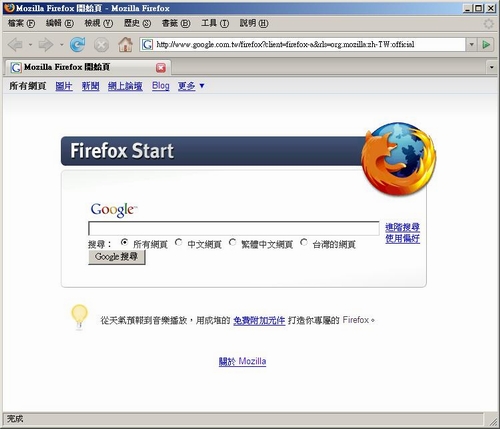
Task: Open the list all tabs dropdown
Action: [x=492, y=67]
